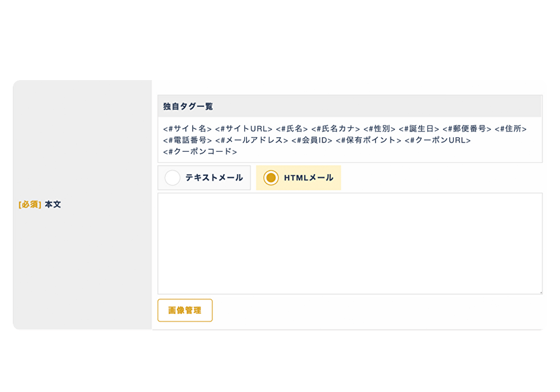The image size is (560, 392).
Task: Click the <#住所> tag
Action: click(x=511, y=129)
